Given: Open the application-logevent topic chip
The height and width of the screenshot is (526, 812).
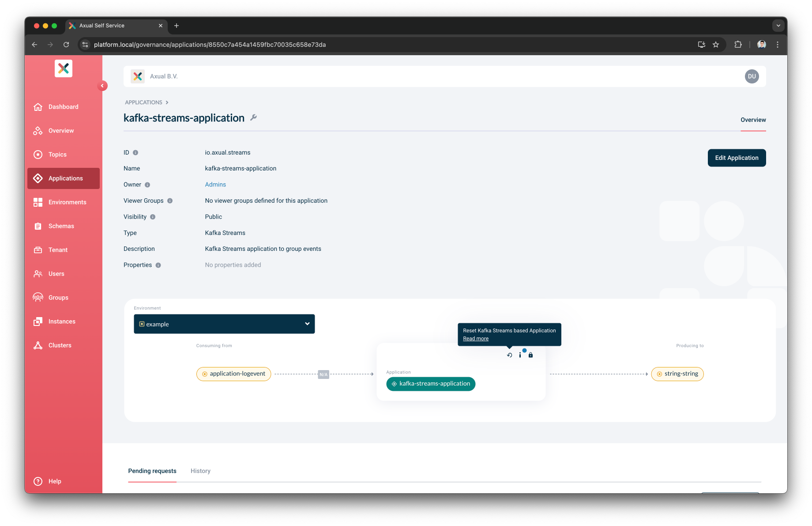Looking at the screenshot, I should tap(233, 374).
